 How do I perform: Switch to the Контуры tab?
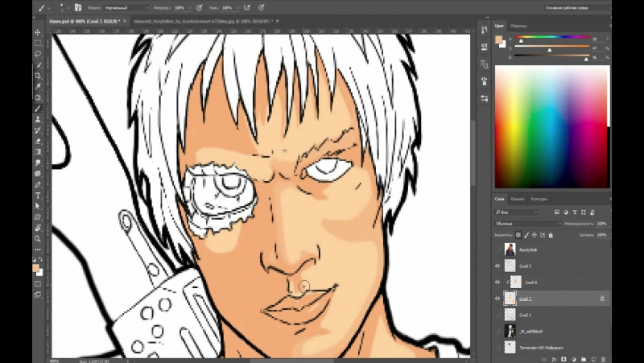click(539, 199)
